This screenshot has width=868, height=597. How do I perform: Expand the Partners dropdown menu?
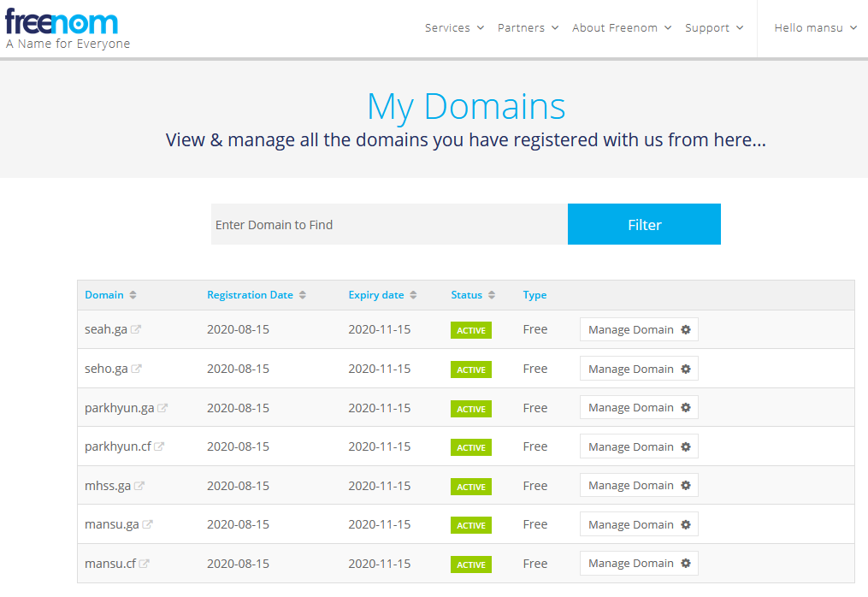pos(528,28)
